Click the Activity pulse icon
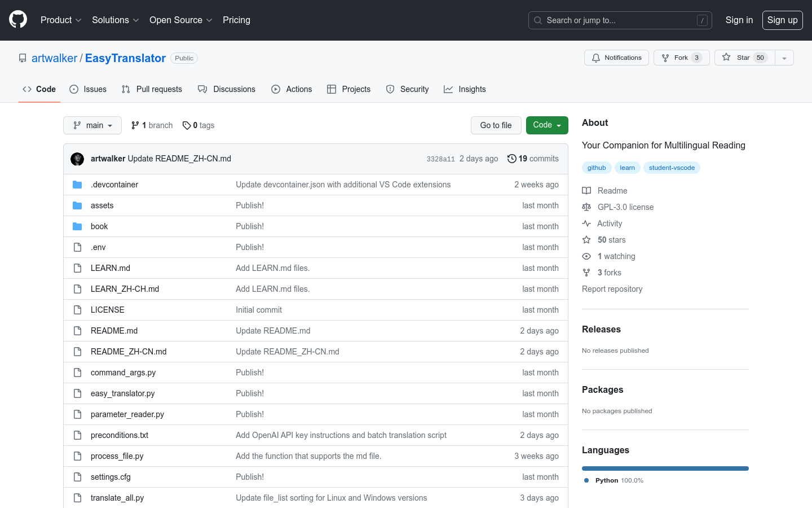The image size is (812, 508). tap(586, 224)
